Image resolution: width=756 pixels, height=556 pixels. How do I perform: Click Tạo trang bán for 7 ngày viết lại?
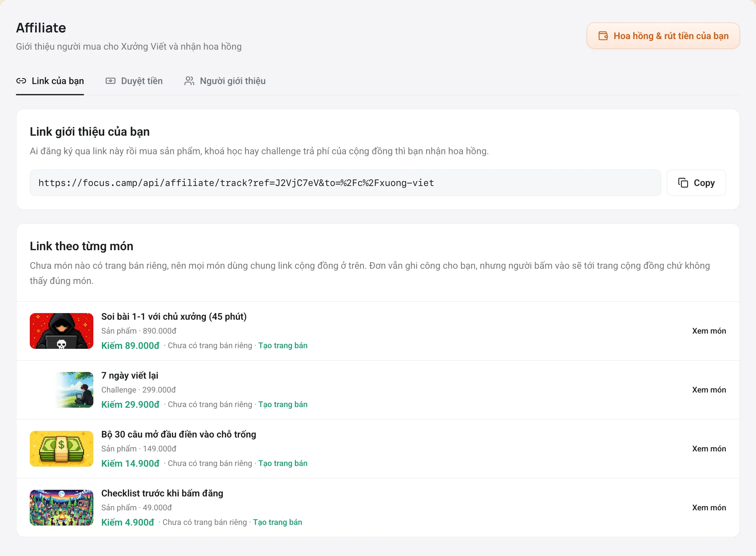[x=283, y=404]
